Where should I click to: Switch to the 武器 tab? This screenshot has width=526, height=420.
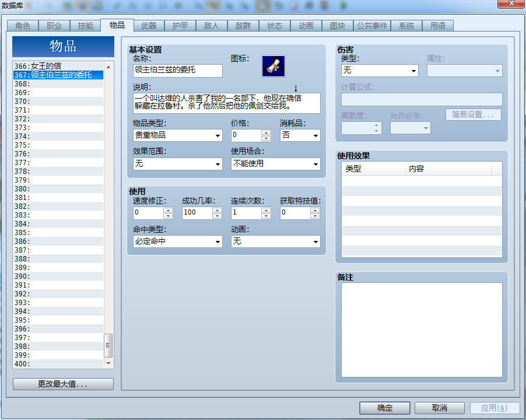pos(149,26)
